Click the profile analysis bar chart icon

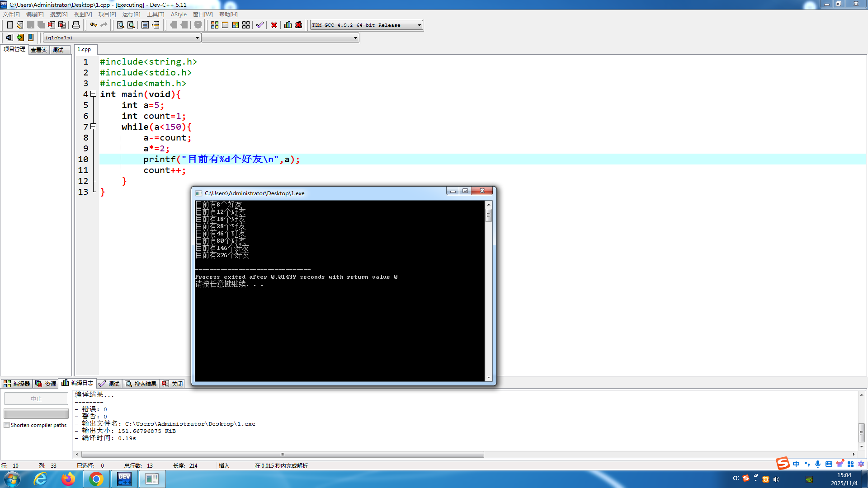coord(288,25)
